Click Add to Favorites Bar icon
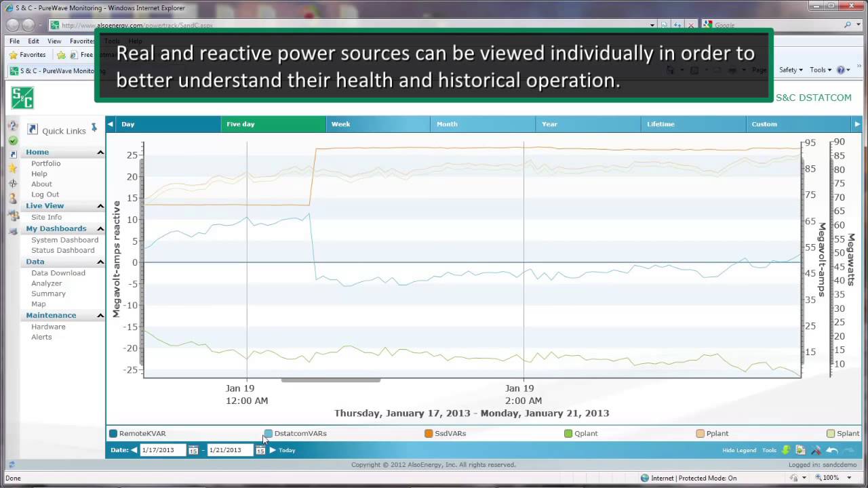The width and height of the screenshot is (868, 488). tap(61, 55)
